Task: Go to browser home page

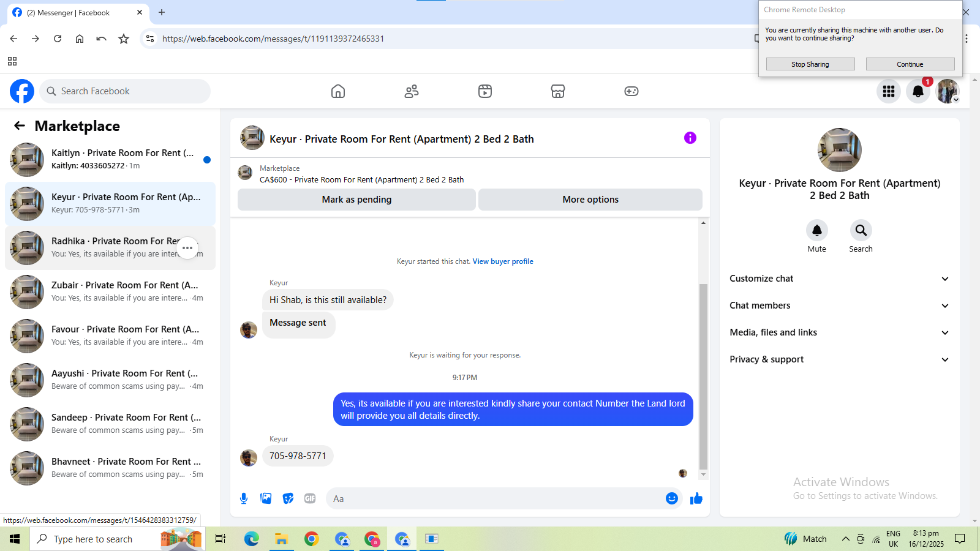Action: (80, 39)
